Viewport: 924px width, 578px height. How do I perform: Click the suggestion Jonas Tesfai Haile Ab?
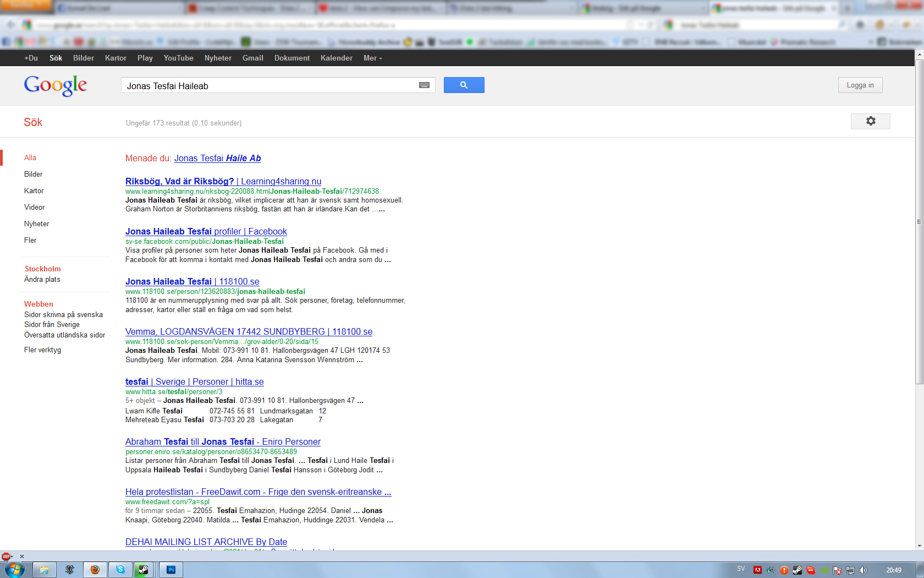pyautogui.click(x=217, y=159)
